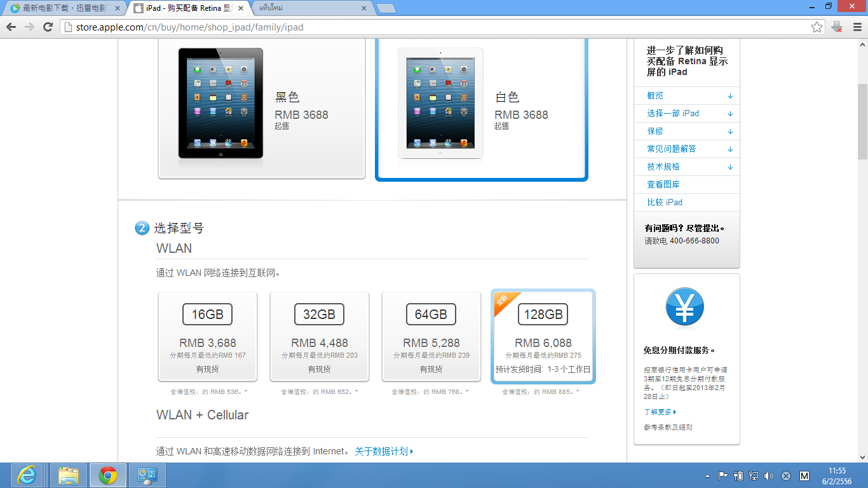Click the Chrome icon in the taskbar

coord(107,475)
